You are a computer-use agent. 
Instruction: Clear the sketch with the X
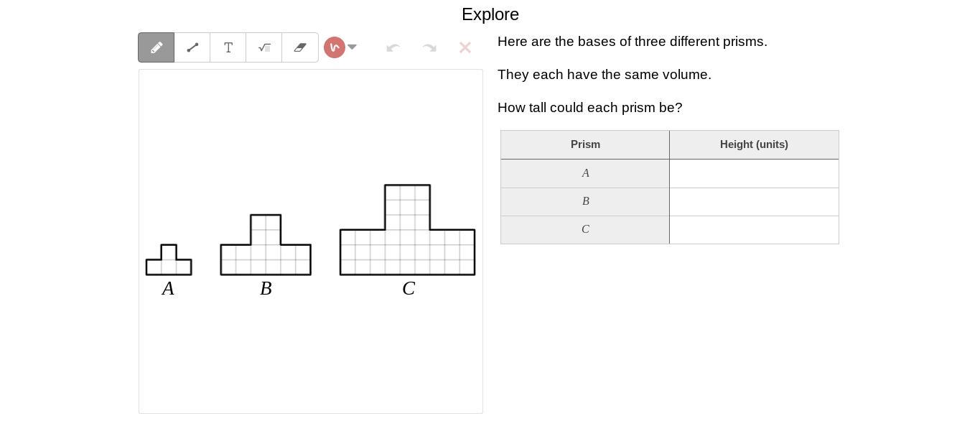pos(465,47)
